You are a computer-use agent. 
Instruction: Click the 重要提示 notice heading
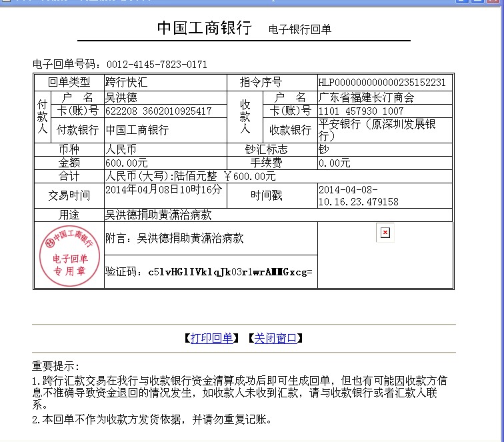(x=56, y=367)
